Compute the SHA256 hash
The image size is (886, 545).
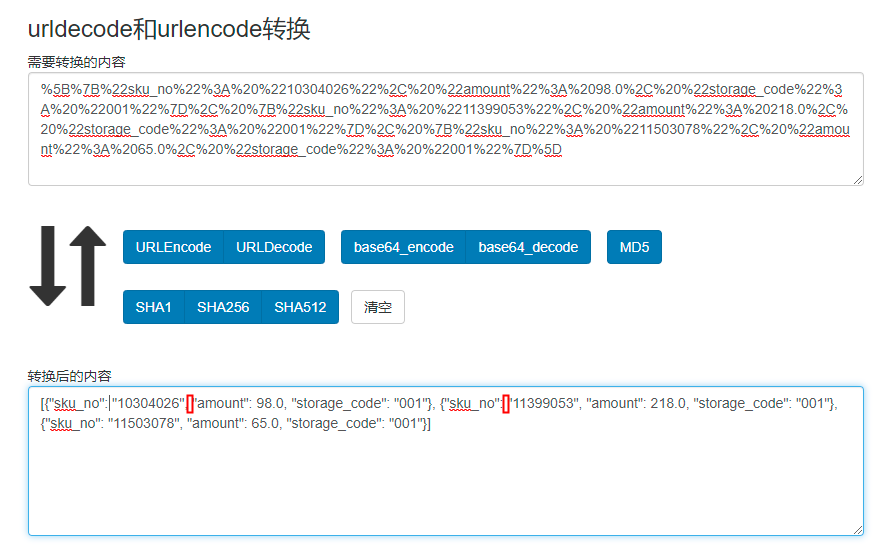point(223,307)
